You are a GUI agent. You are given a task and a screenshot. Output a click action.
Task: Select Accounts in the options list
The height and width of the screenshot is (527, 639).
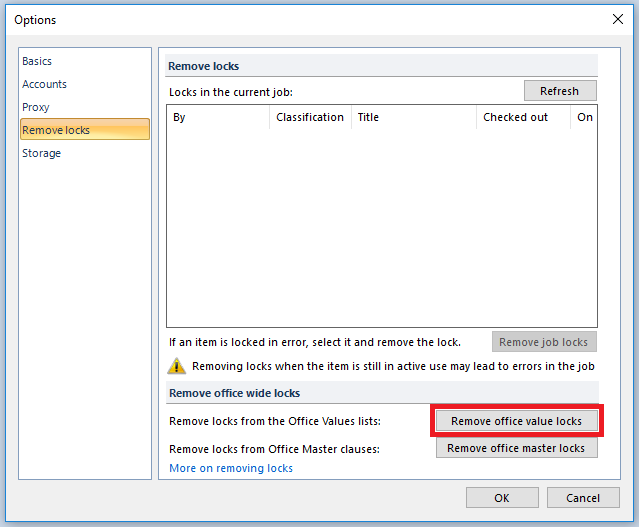[x=44, y=84]
